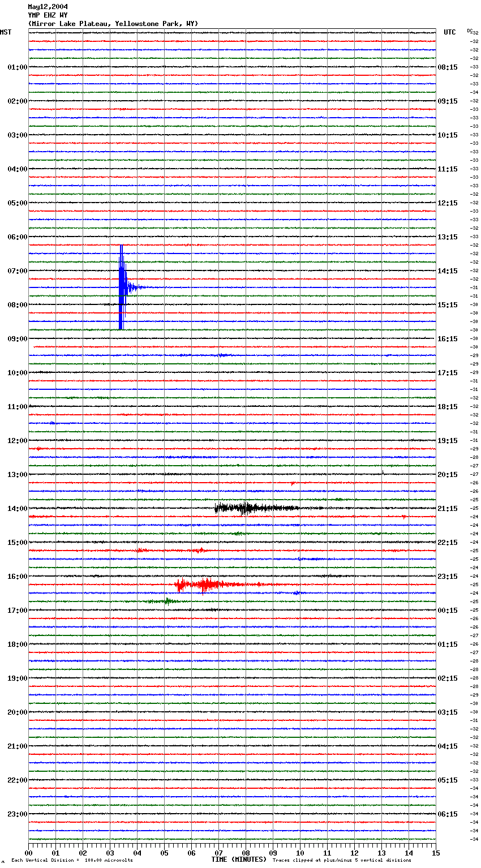481x868 pixels.
Task: Click the 16:15 UTC time label
Action: 448,339
